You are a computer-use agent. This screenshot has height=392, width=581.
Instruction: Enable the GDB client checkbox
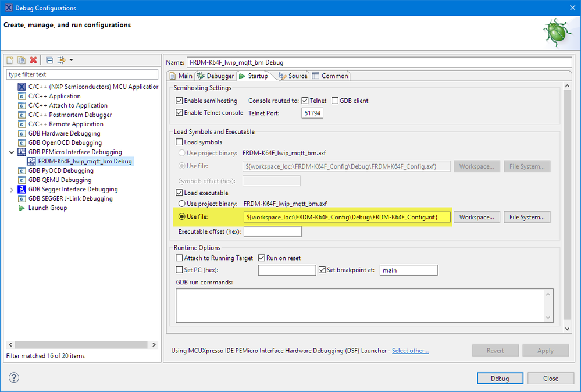click(x=335, y=101)
